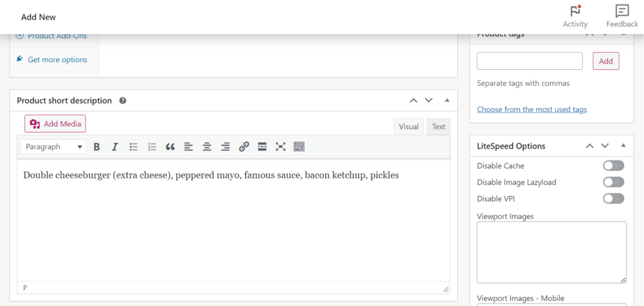The width and height of the screenshot is (644, 306).
Task: Insert a bulleted list
Action: [x=133, y=147]
